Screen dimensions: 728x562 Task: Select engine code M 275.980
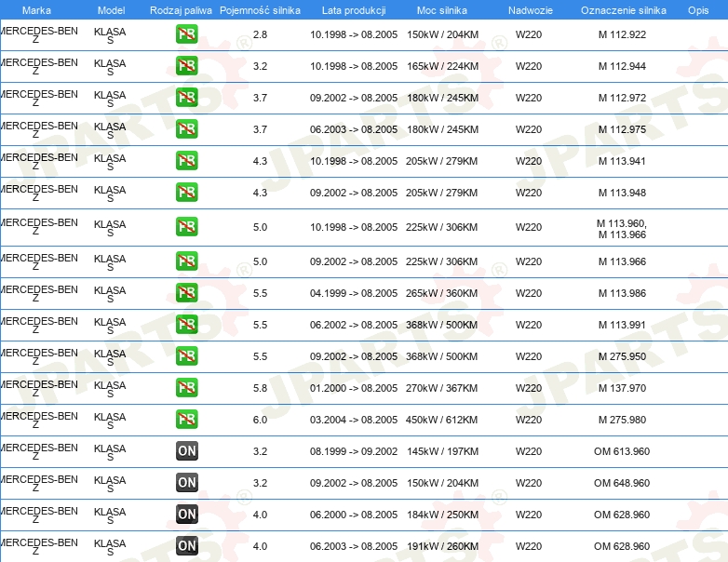(622, 419)
